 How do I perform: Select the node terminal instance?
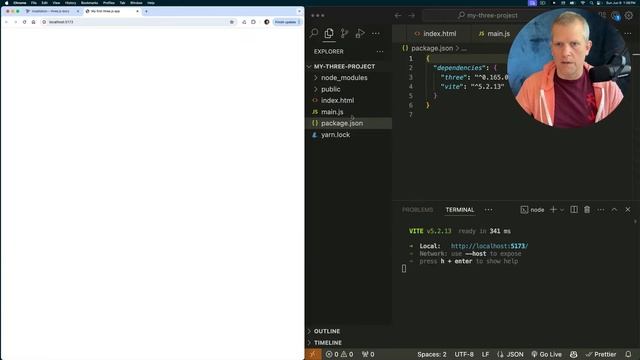point(532,210)
